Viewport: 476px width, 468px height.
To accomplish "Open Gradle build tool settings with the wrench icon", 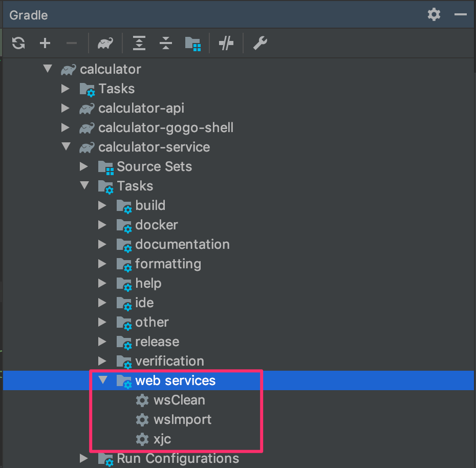I will point(260,43).
